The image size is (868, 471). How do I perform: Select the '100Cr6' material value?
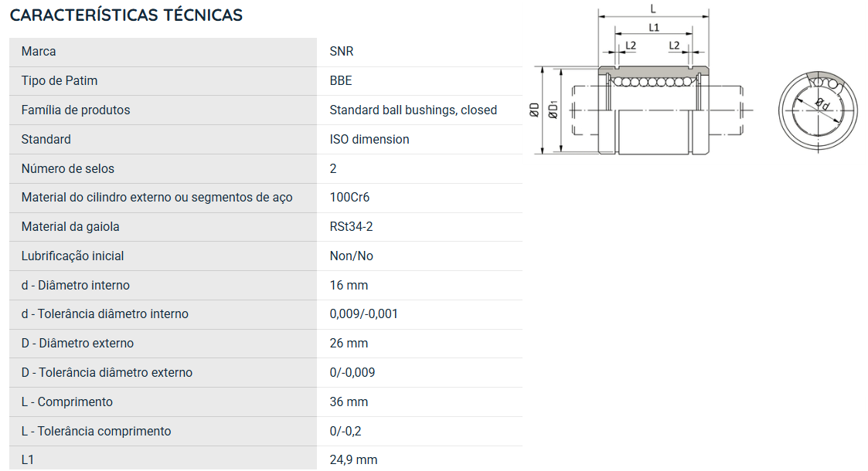click(350, 198)
